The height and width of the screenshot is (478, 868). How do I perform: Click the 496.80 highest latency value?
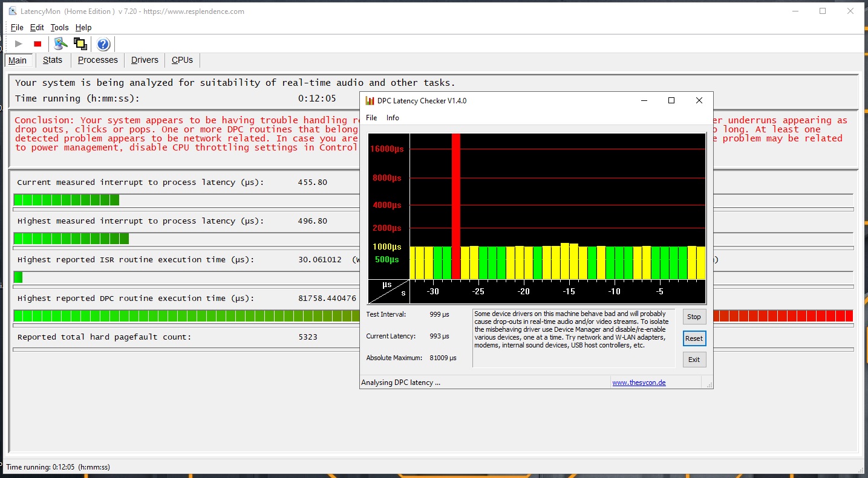point(313,221)
